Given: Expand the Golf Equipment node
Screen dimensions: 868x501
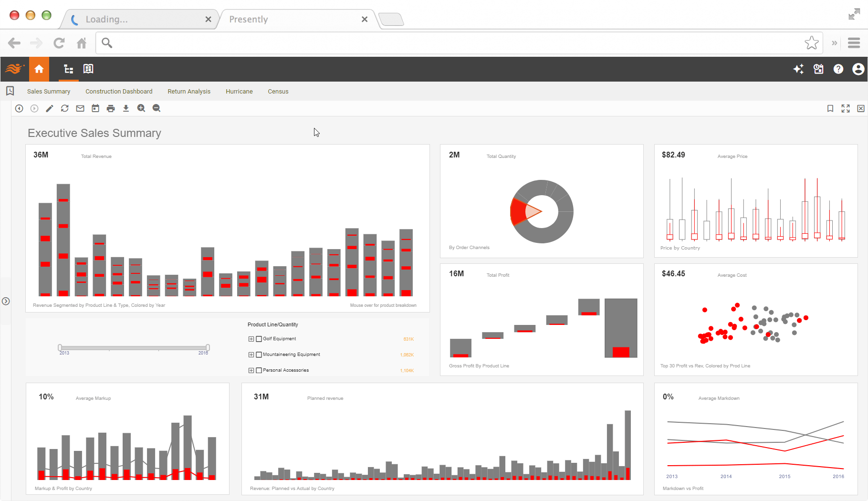Looking at the screenshot, I should pos(251,339).
